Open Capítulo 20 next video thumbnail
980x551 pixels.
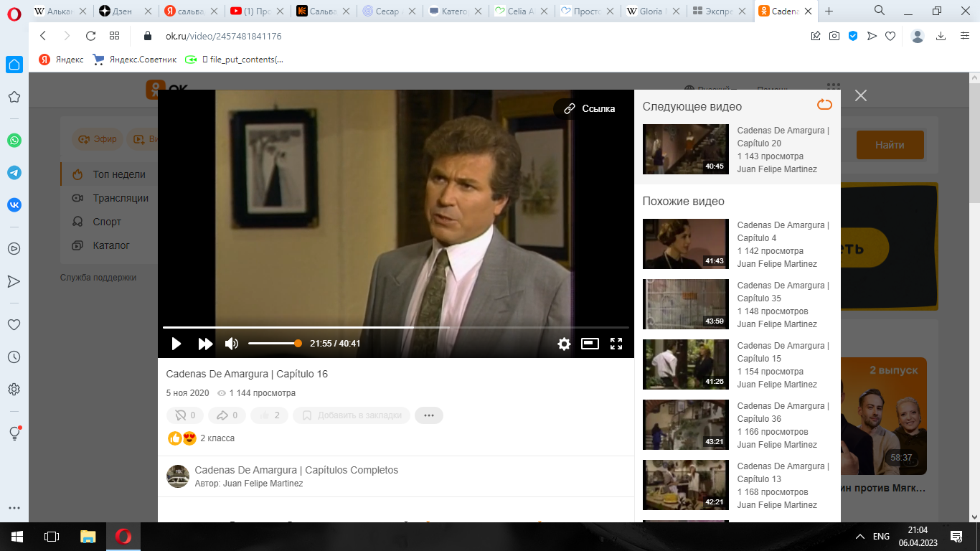click(685, 149)
